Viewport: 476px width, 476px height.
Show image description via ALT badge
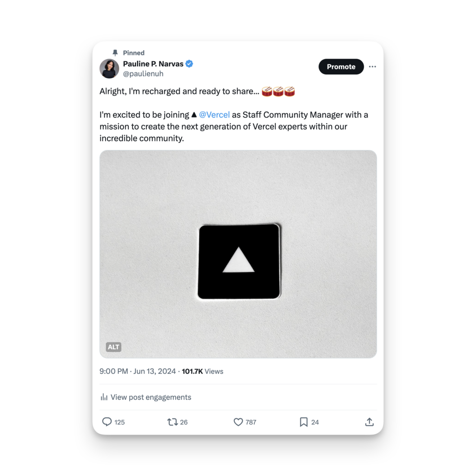(113, 347)
